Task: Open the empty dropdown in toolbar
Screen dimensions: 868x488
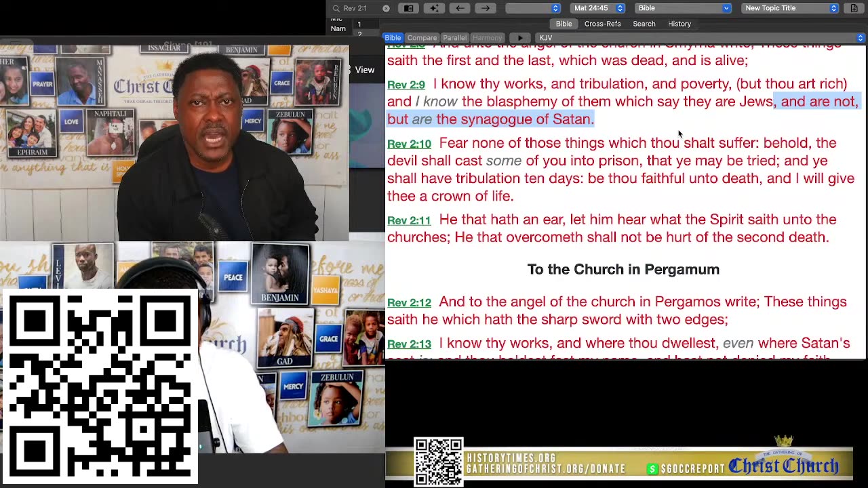Action: (x=533, y=8)
